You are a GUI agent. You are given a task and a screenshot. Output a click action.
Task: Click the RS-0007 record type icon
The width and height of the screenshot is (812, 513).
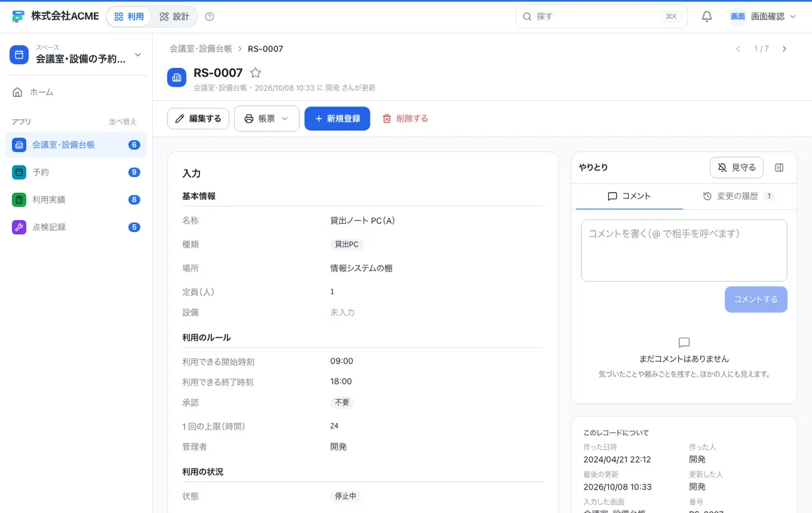click(177, 77)
